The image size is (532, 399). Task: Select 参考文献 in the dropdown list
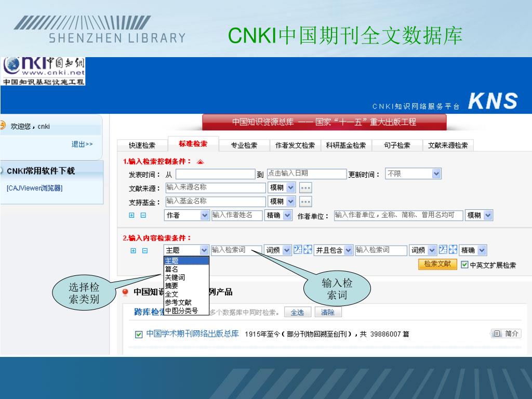(187, 302)
